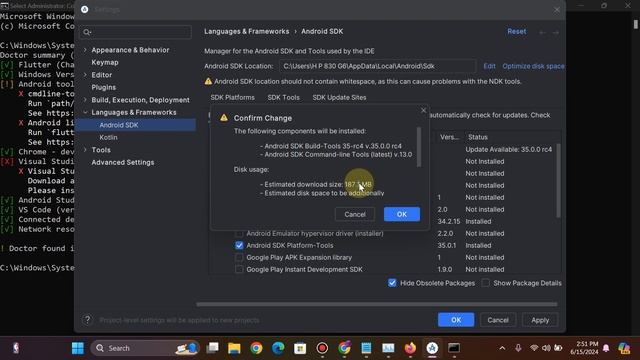Switch to the SDK Update Sites tab

tap(339, 98)
